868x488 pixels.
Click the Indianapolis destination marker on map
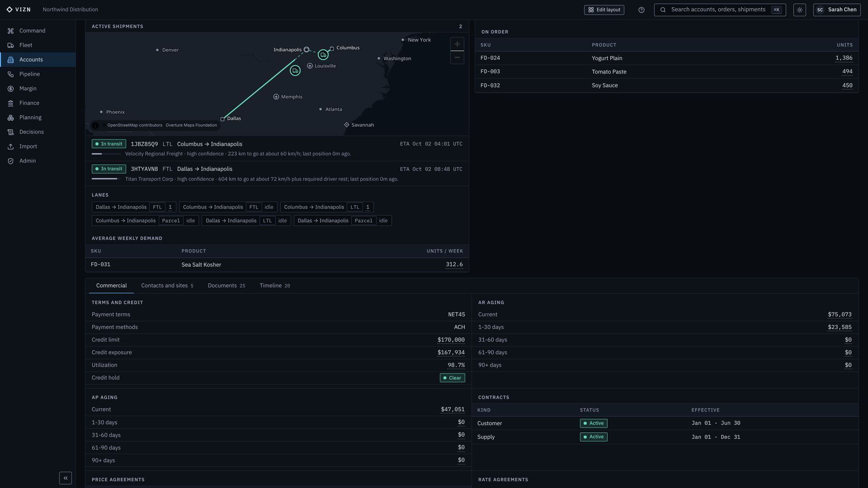point(307,49)
